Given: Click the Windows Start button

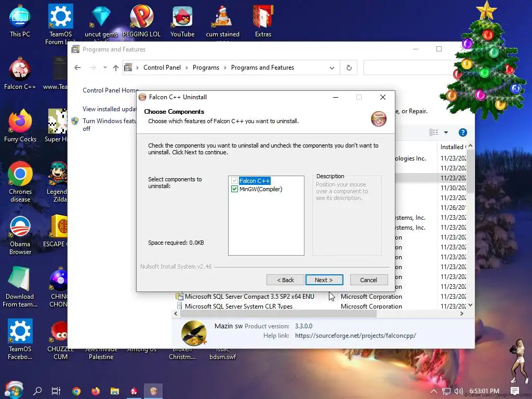Looking at the screenshot, I should tap(14, 391).
